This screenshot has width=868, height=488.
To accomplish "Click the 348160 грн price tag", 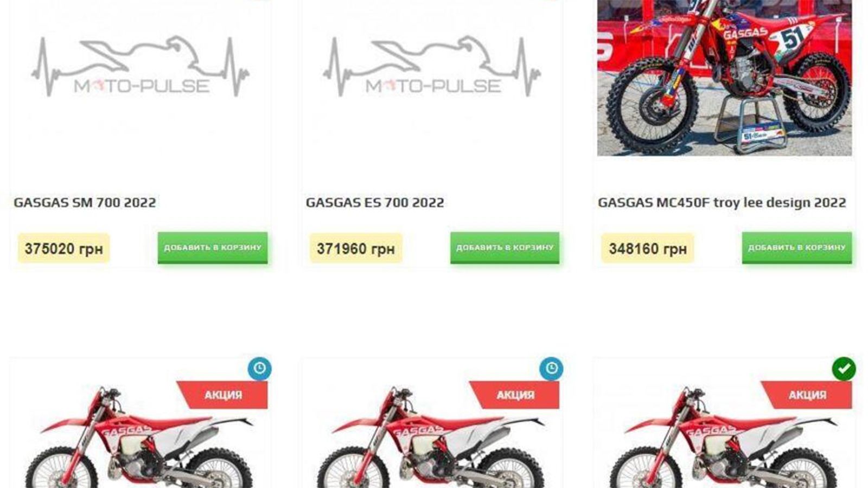I will coord(648,248).
